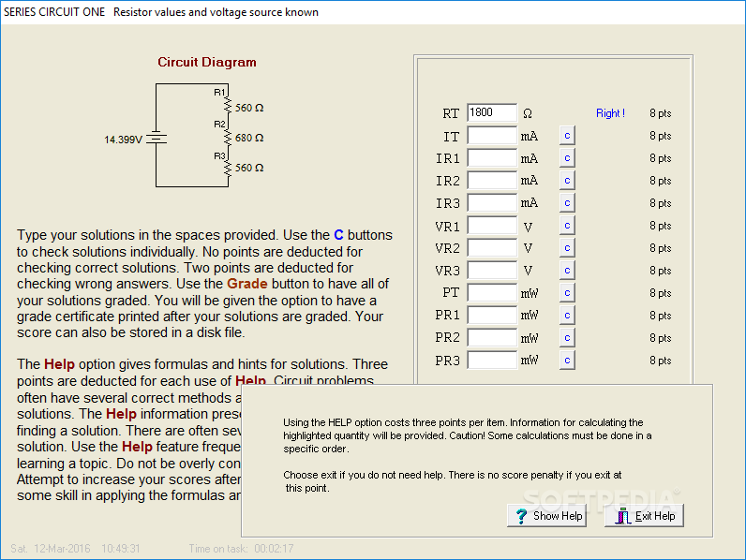The image size is (746, 560).
Task: Focus the IR1 milliamp input field
Action: (x=492, y=158)
